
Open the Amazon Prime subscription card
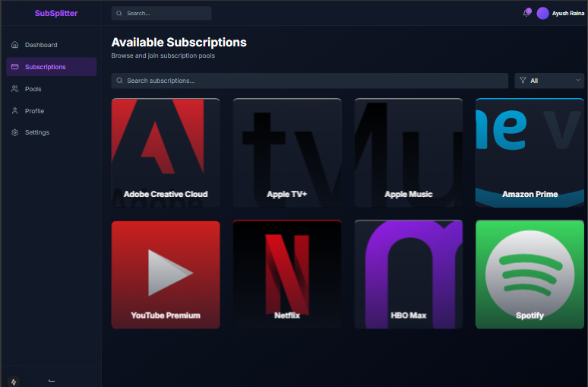(x=530, y=153)
